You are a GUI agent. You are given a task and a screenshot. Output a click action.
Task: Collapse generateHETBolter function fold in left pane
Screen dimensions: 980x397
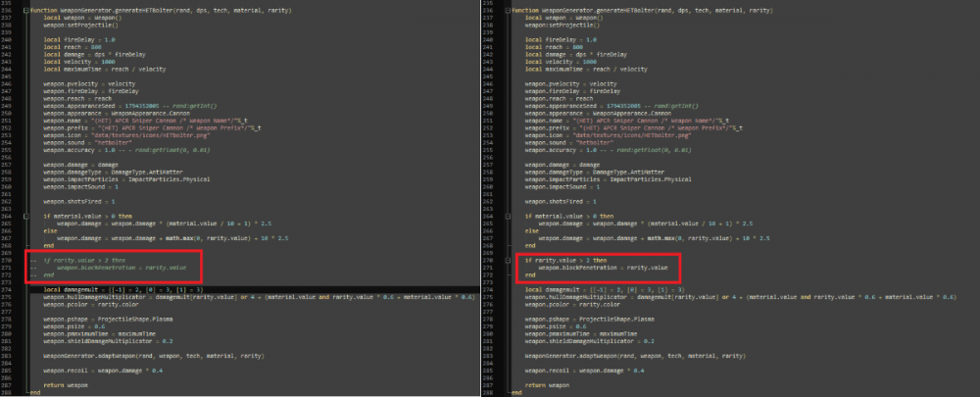pos(26,11)
